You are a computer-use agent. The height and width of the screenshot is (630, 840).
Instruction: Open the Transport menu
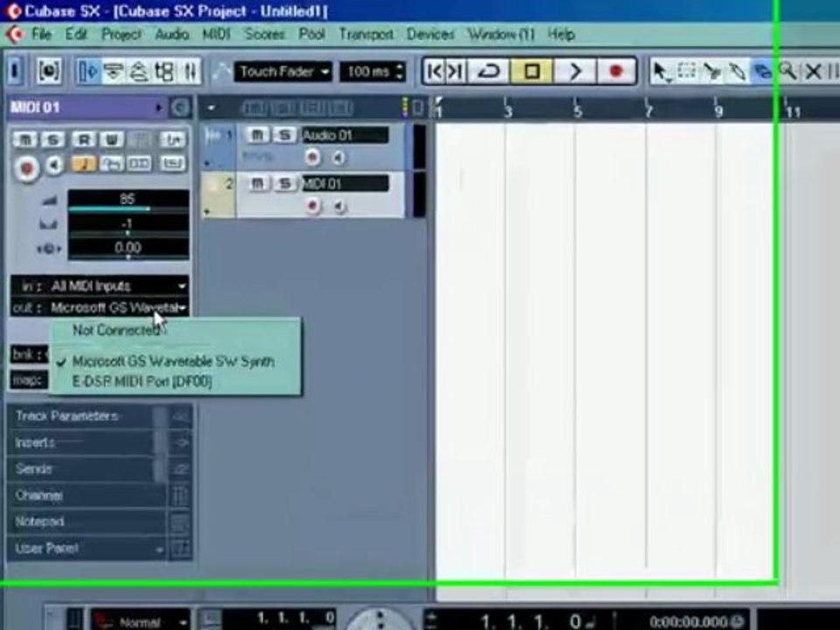coord(366,34)
